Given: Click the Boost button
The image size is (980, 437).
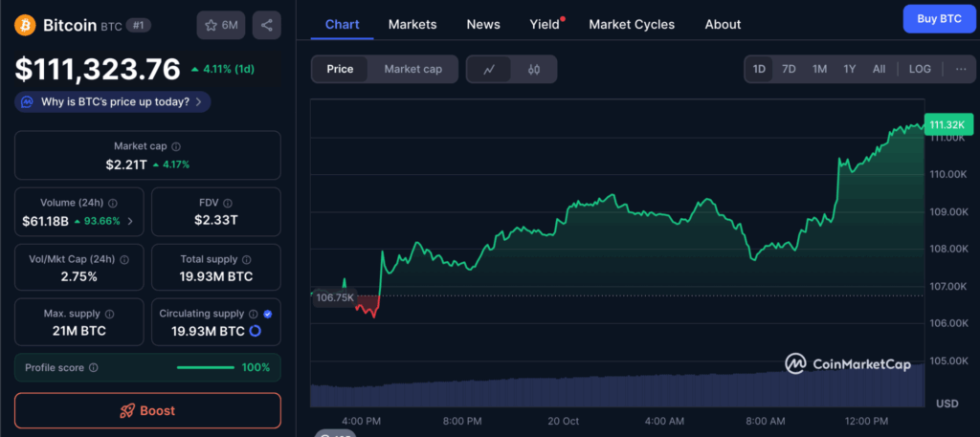Looking at the screenshot, I should (147, 410).
